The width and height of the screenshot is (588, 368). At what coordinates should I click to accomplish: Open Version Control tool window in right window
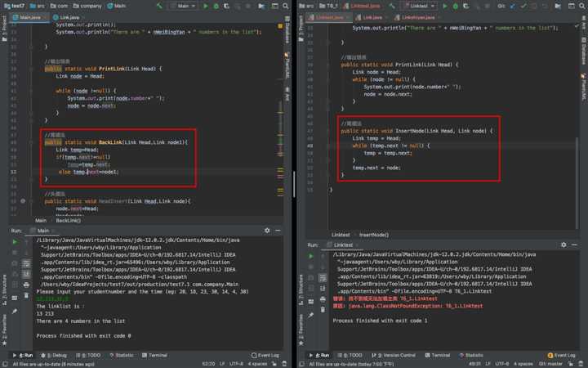(x=394, y=355)
